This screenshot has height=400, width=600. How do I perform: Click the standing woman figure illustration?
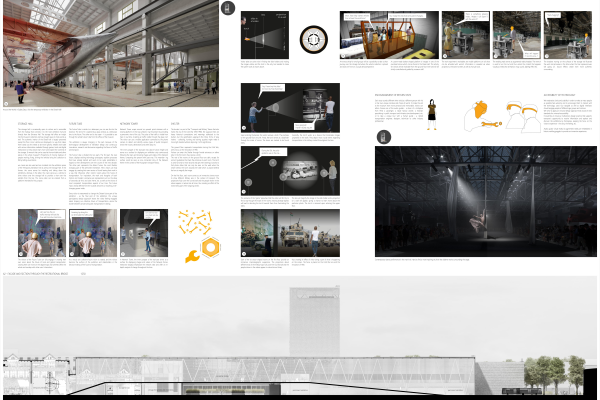pyautogui.click(x=434, y=114)
